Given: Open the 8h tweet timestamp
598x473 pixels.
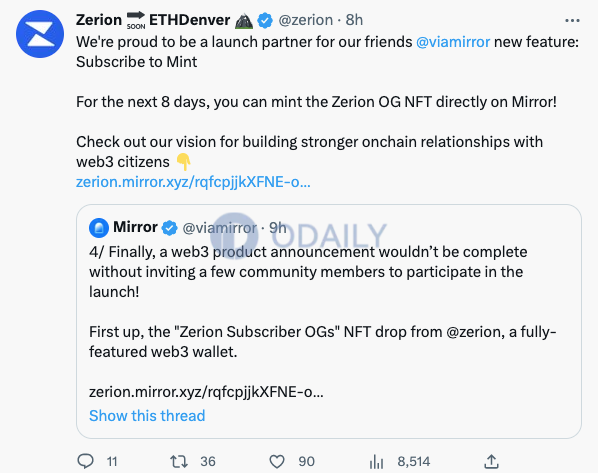Looking at the screenshot, I should pos(354,20).
